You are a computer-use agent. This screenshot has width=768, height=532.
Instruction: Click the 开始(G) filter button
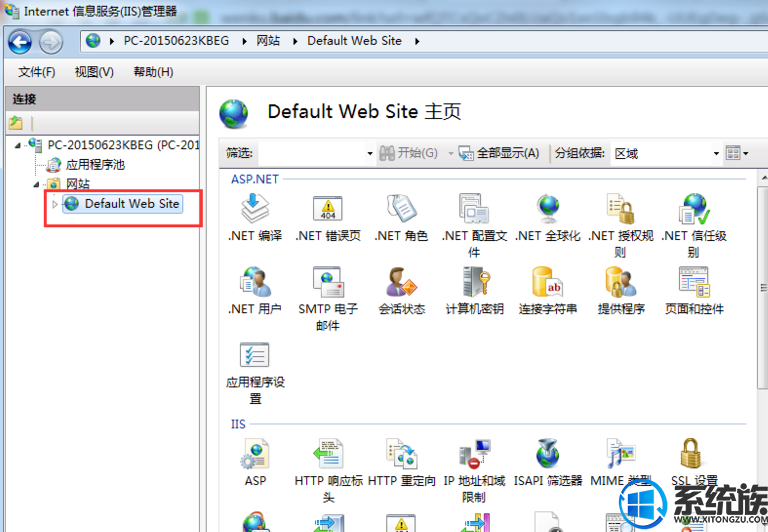408,153
